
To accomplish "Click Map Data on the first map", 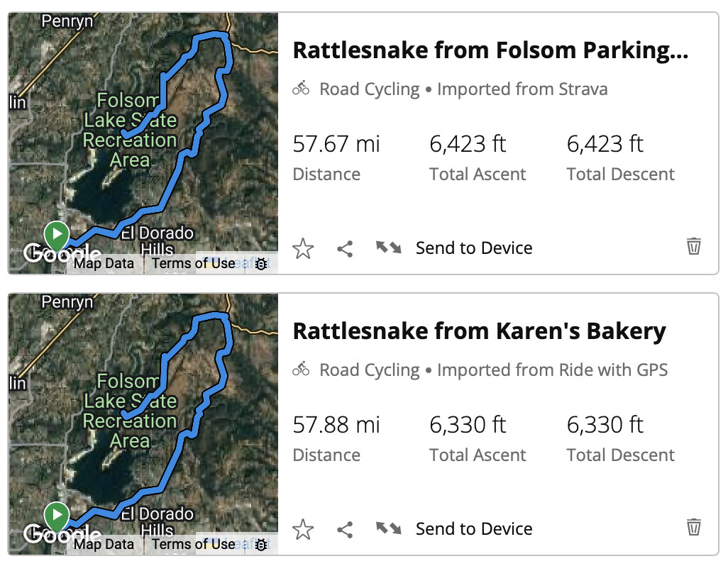I will (104, 264).
